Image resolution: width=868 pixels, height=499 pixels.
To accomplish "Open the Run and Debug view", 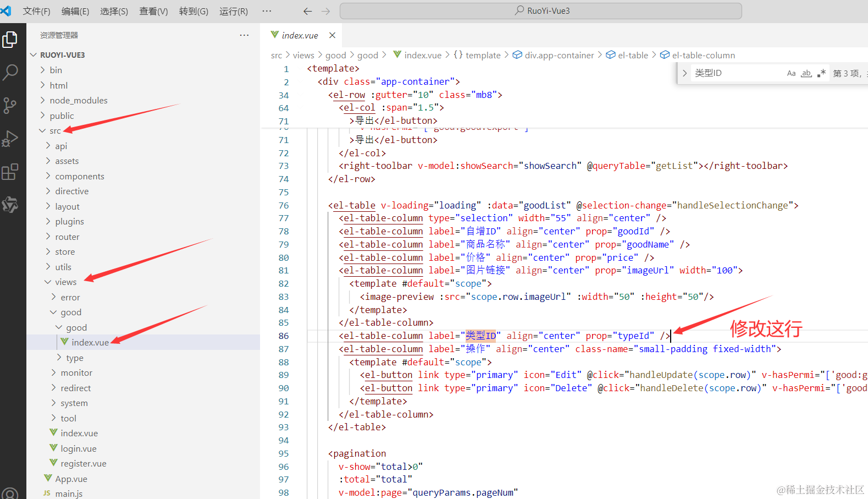I will pos(10,139).
